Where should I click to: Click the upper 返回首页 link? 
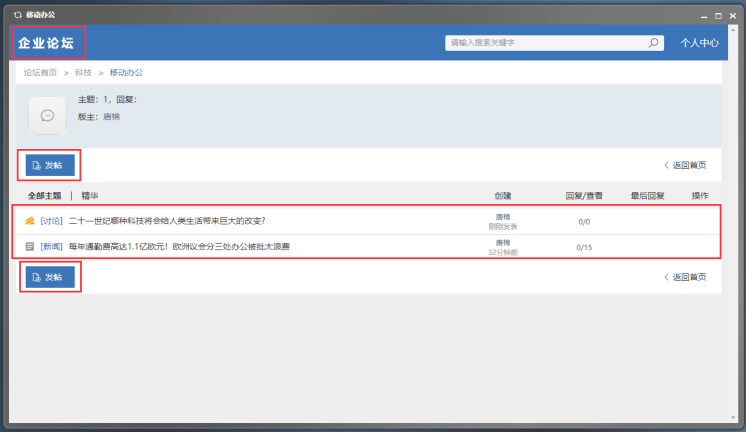tap(685, 165)
